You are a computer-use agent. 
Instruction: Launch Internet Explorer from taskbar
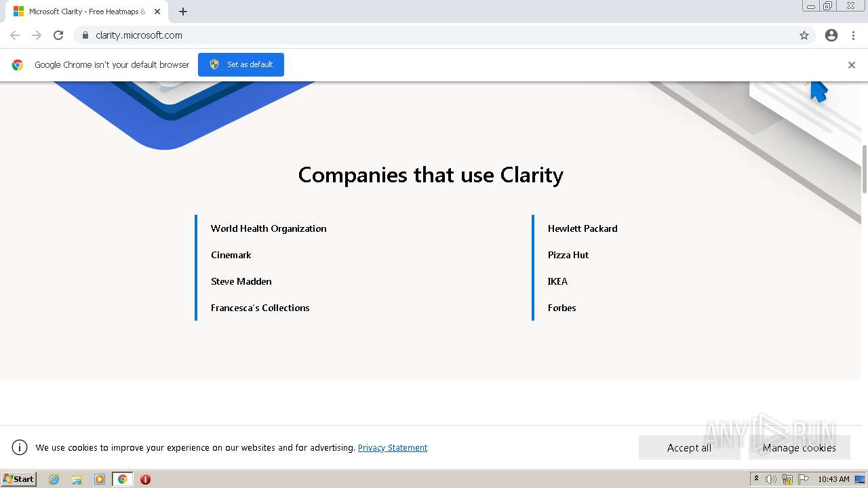[54, 479]
